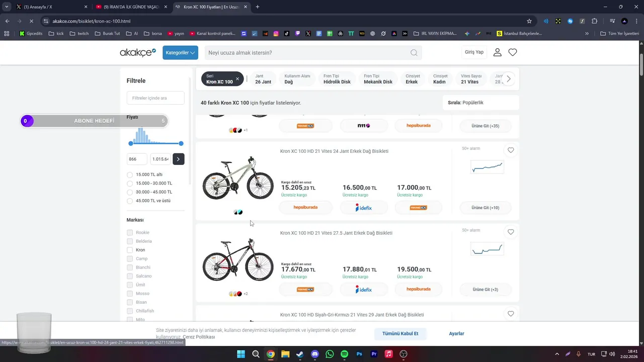Open cookie Ayarlar link

(456, 334)
